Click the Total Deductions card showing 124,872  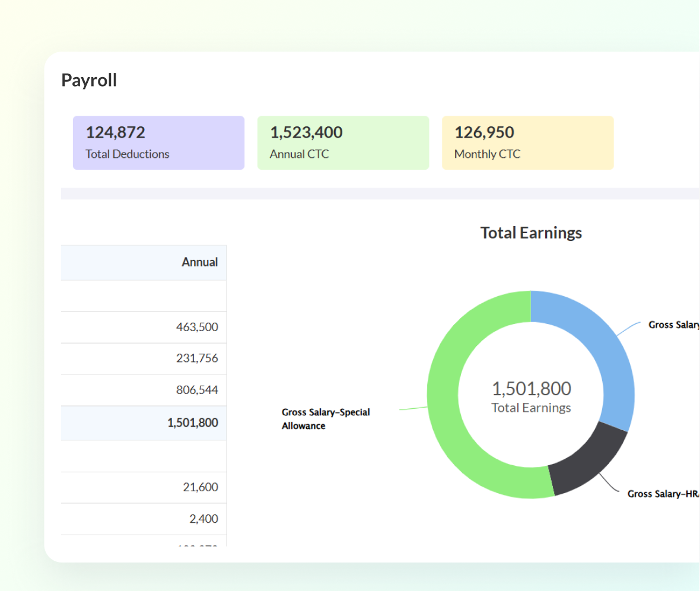pyautogui.click(x=158, y=142)
